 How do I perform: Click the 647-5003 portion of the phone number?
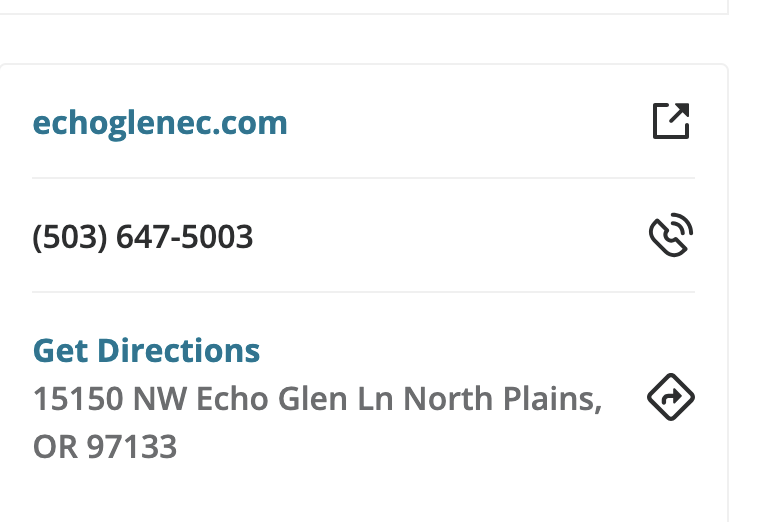coord(185,237)
